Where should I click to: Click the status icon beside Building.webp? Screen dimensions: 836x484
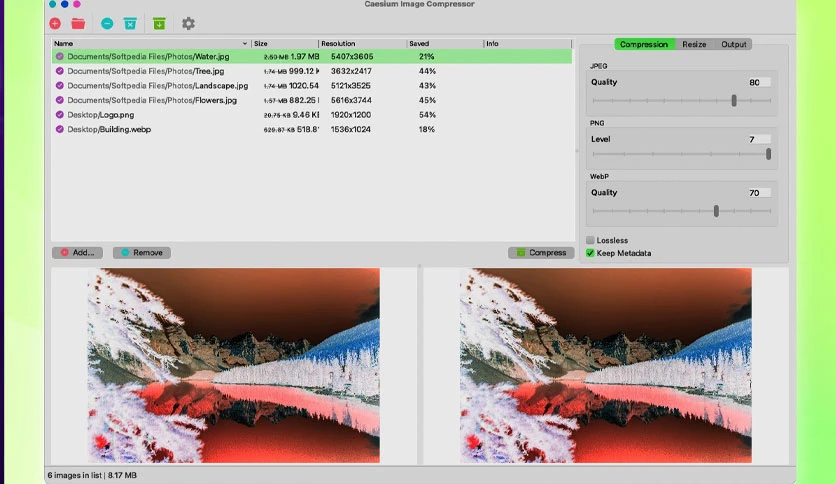(x=60, y=129)
